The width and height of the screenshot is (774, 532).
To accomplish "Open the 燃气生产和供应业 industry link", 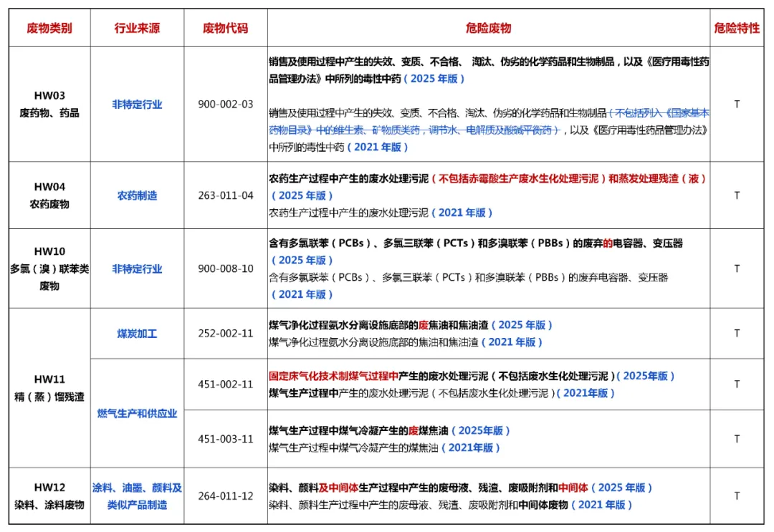I will point(137,414).
